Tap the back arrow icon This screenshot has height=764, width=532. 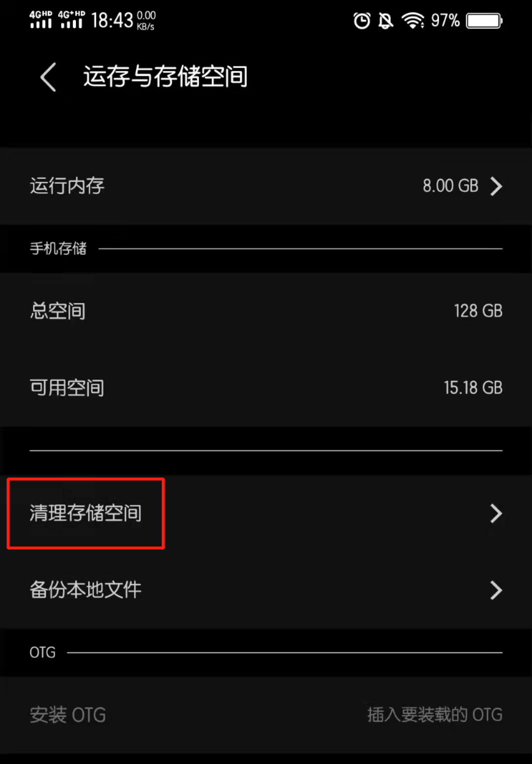[48, 77]
